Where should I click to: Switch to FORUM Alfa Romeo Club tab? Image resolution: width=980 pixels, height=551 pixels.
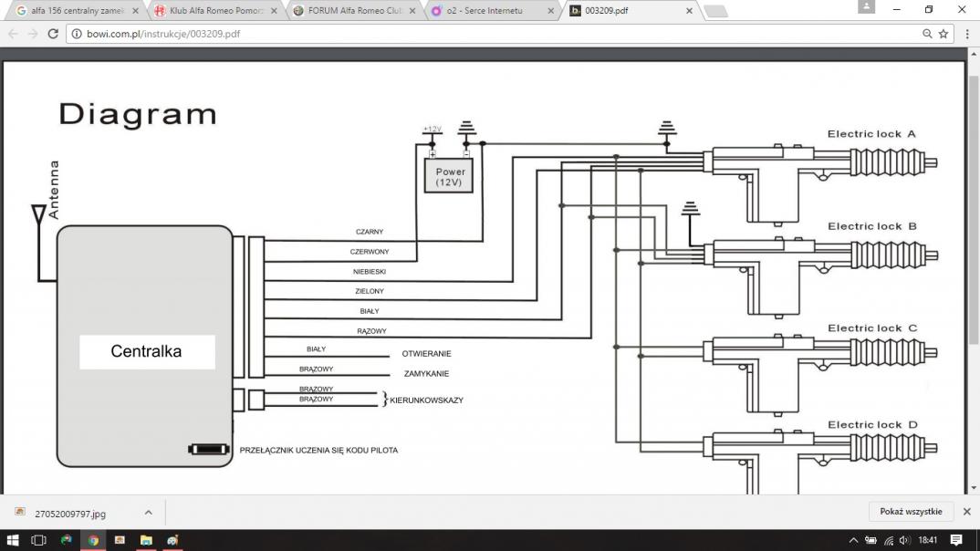(354, 11)
